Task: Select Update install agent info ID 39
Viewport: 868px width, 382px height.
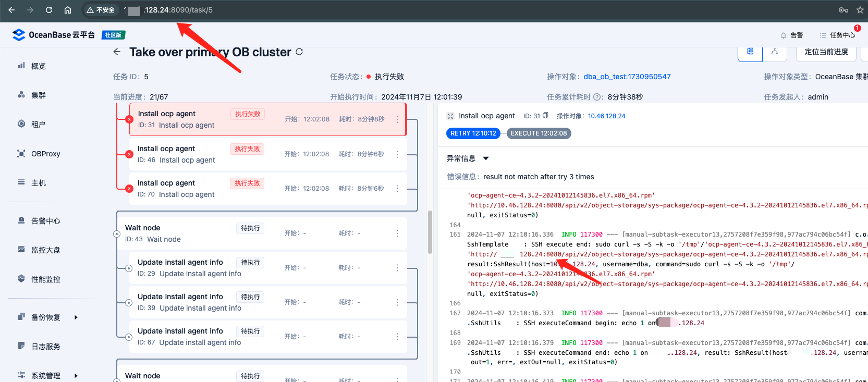Action: [267, 302]
